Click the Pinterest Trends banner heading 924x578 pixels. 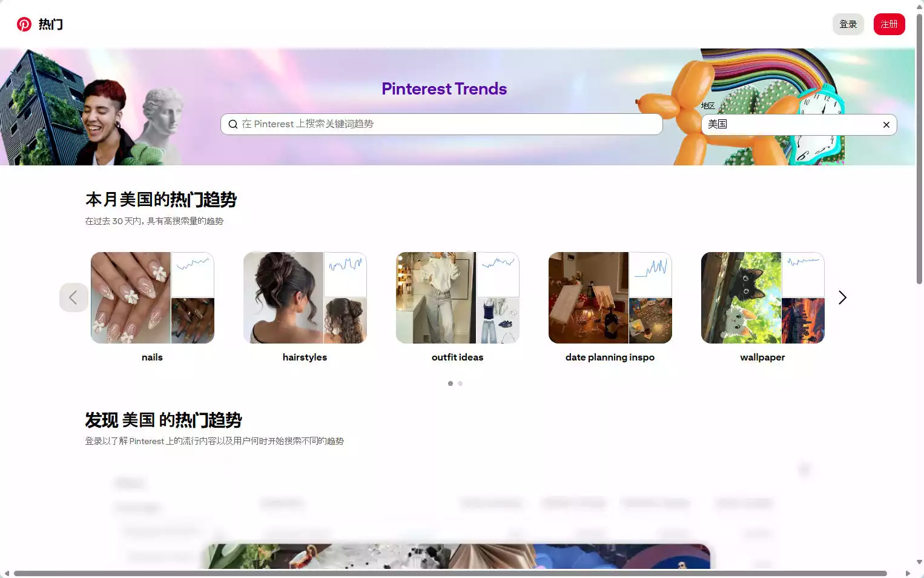[x=444, y=89]
